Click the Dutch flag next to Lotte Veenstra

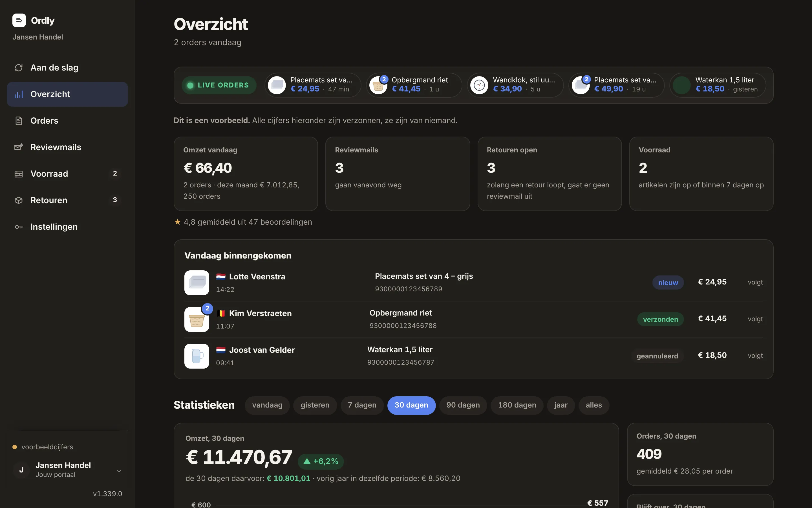click(x=221, y=277)
